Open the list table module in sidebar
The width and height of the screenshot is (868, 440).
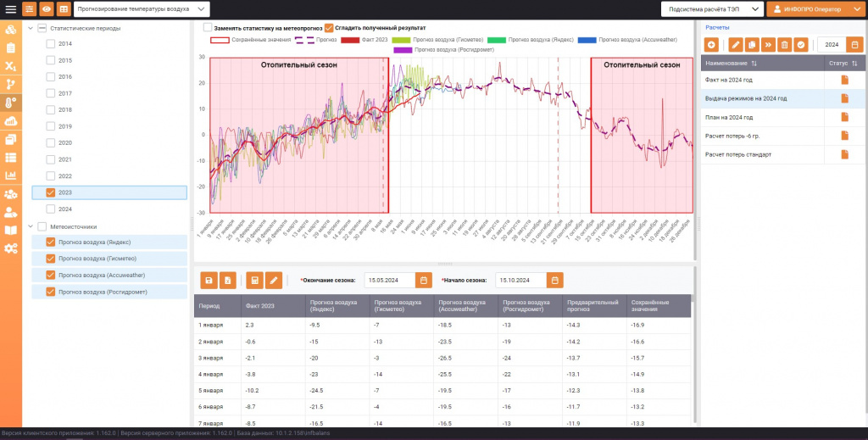(x=10, y=158)
